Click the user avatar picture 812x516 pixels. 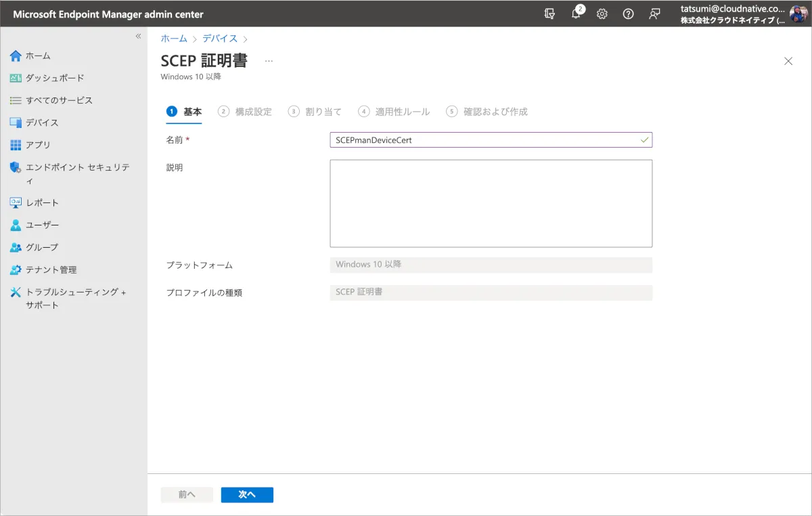click(x=798, y=14)
